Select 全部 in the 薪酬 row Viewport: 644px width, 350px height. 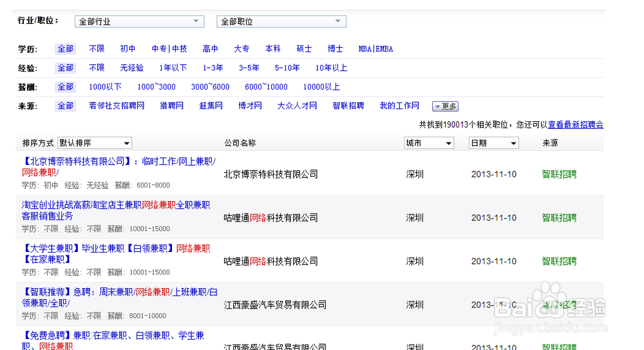click(x=65, y=87)
